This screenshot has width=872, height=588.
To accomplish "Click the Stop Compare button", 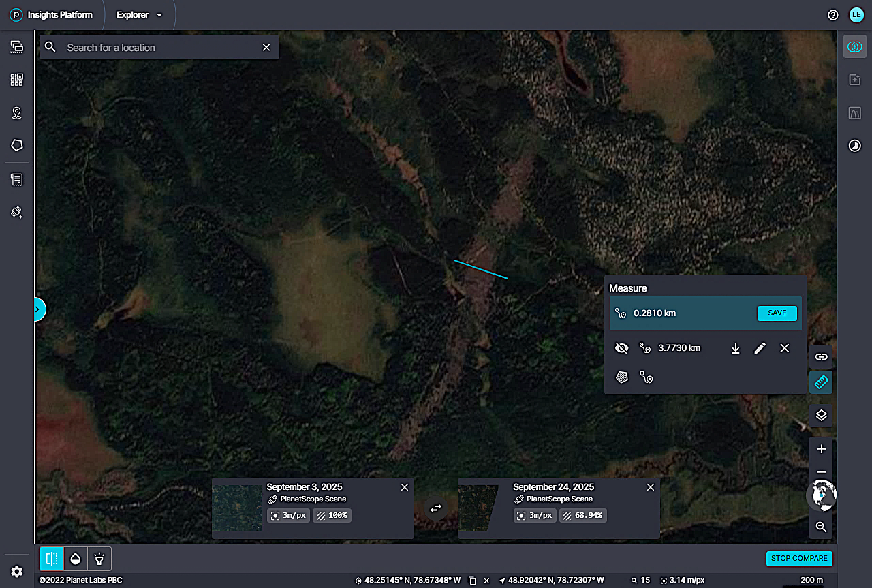I will [x=799, y=558].
